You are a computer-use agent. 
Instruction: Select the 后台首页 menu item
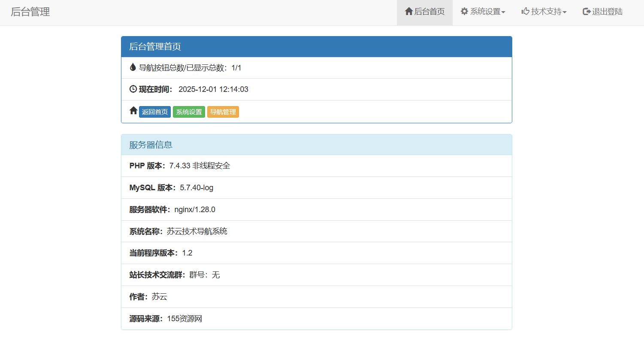pyautogui.click(x=425, y=12)
